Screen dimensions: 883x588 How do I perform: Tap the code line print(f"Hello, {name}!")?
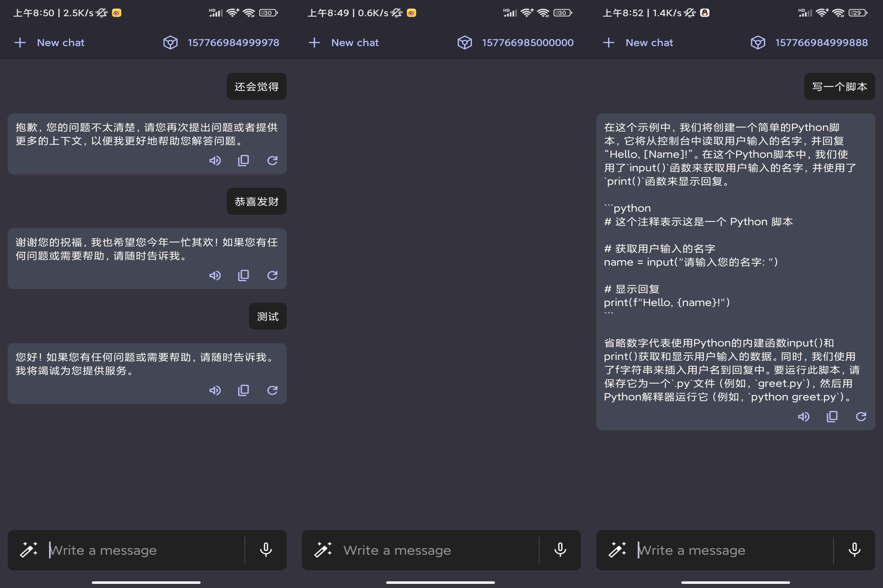(667, 303)
